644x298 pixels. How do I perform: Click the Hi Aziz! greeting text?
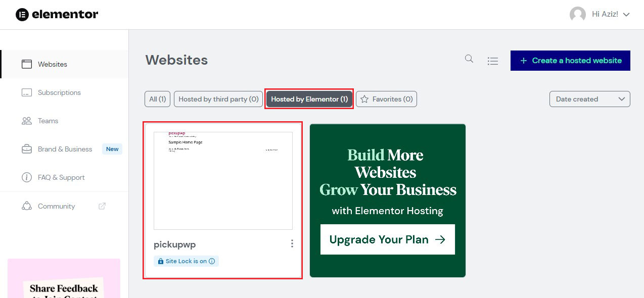605,14
